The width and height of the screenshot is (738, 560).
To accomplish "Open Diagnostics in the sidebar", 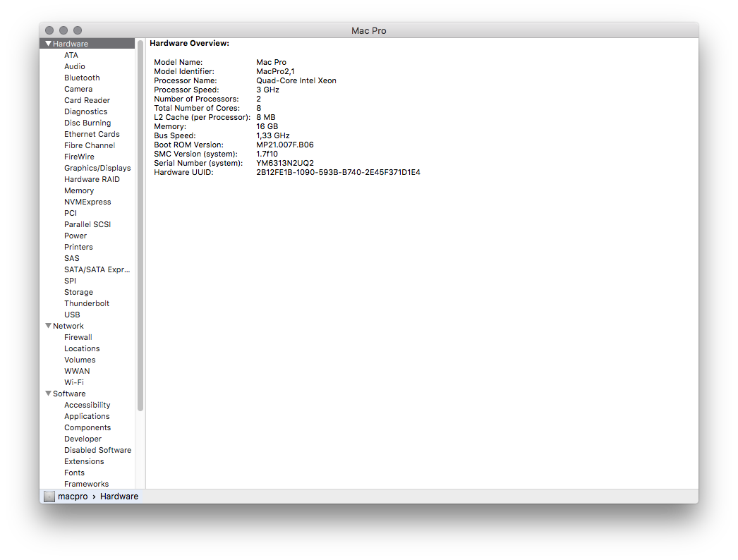I will [x=85, y=111].
